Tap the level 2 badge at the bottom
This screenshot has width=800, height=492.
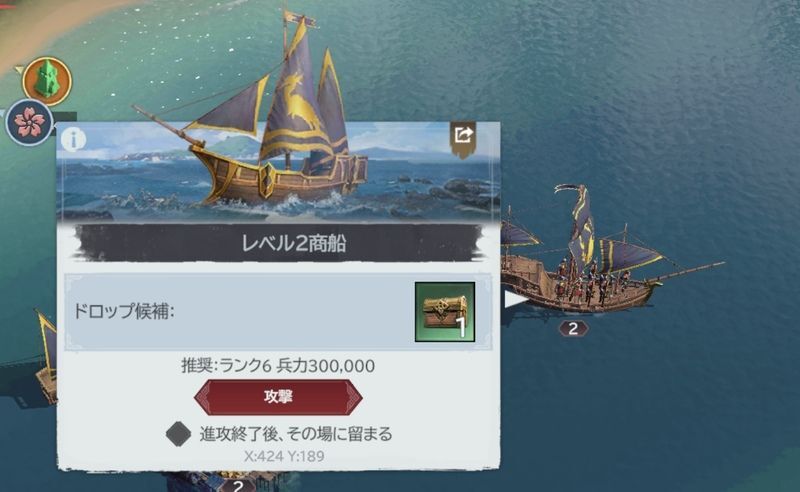(237, 485)
